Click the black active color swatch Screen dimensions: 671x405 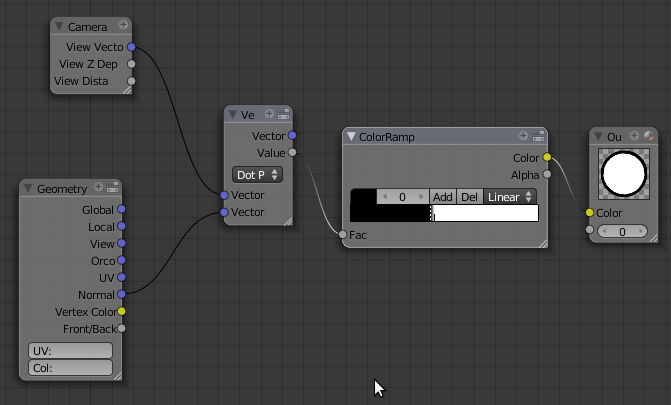point(364,197)
